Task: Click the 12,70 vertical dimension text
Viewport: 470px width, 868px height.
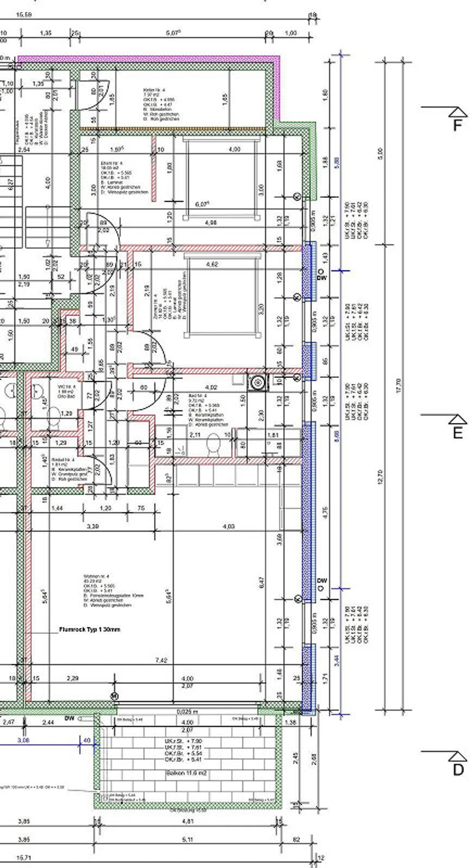Action: click(381, 477)
